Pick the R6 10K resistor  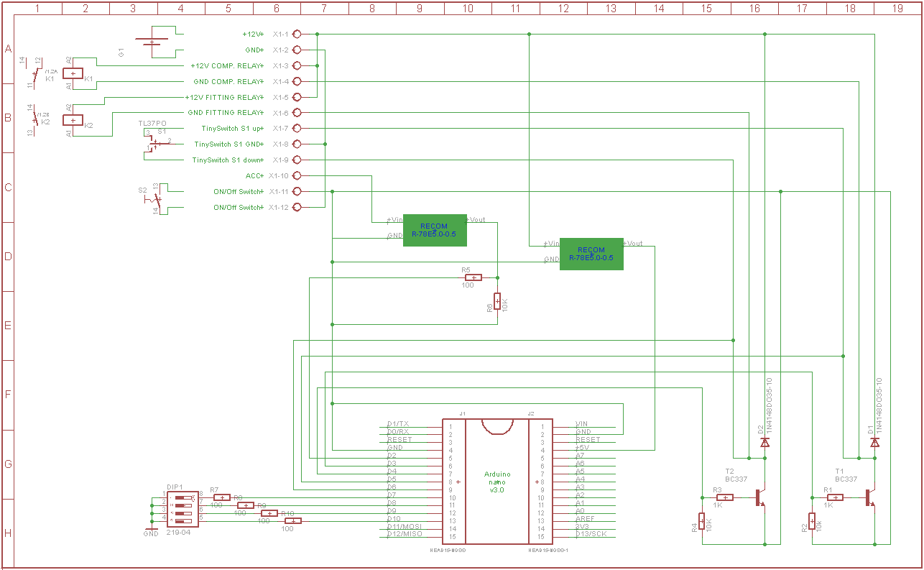coord(497,301)
